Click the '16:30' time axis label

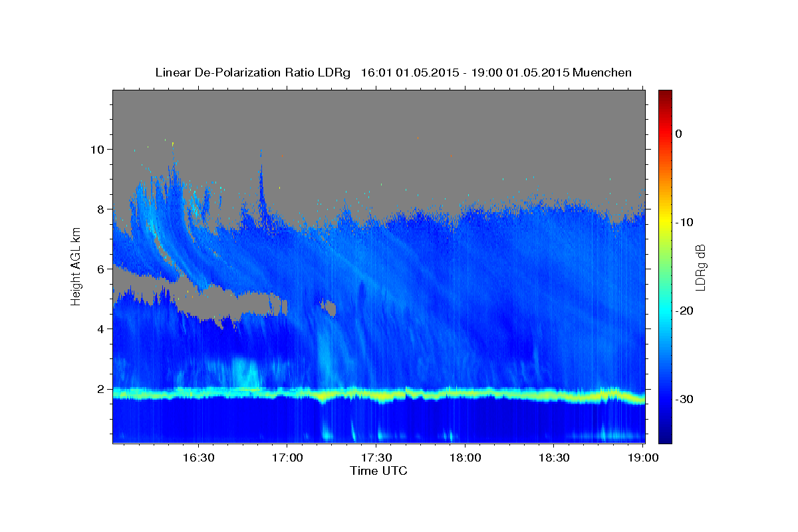coord(198,458)
